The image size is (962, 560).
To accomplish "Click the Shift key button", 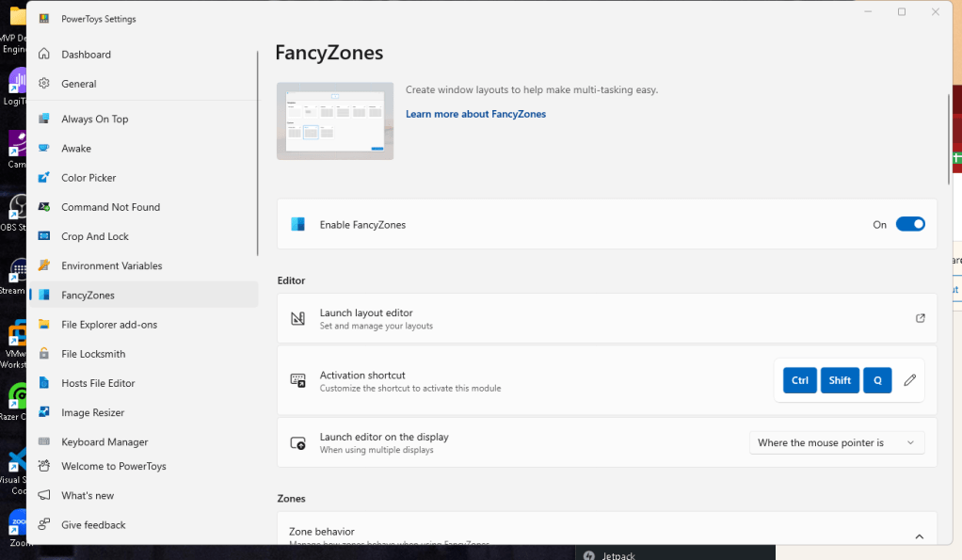I will 840,380.
